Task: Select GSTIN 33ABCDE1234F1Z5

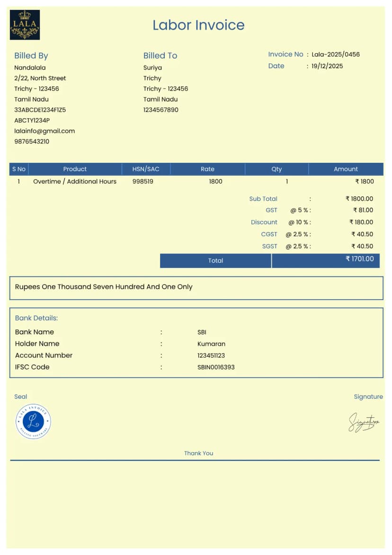Action: click(x=40, y=110)
